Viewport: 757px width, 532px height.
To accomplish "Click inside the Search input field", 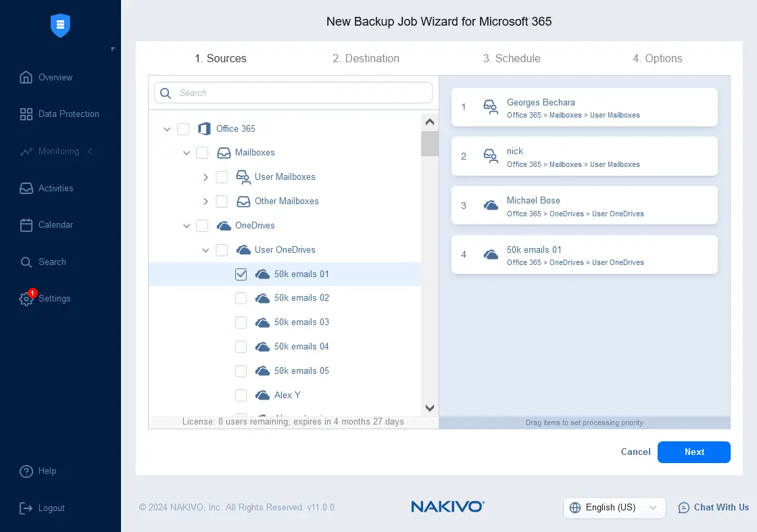I will 293,93.
